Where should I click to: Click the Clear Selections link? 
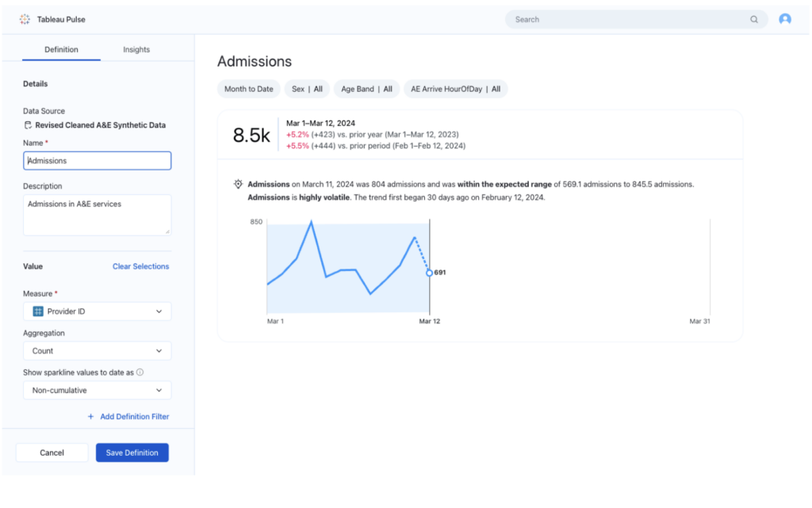tap(140, 266)
